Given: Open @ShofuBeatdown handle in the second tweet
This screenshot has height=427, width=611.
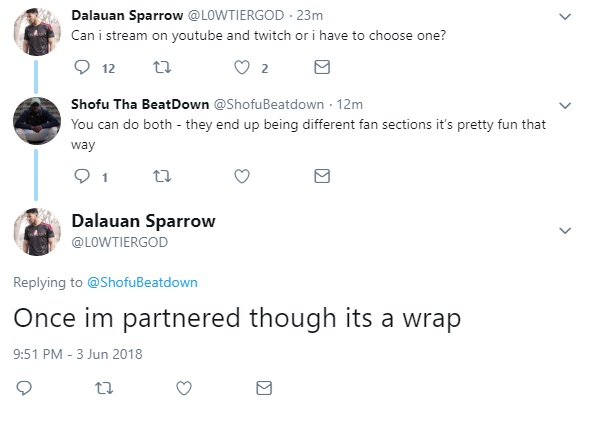Looking at the screenshot, I should click(269, 104).
